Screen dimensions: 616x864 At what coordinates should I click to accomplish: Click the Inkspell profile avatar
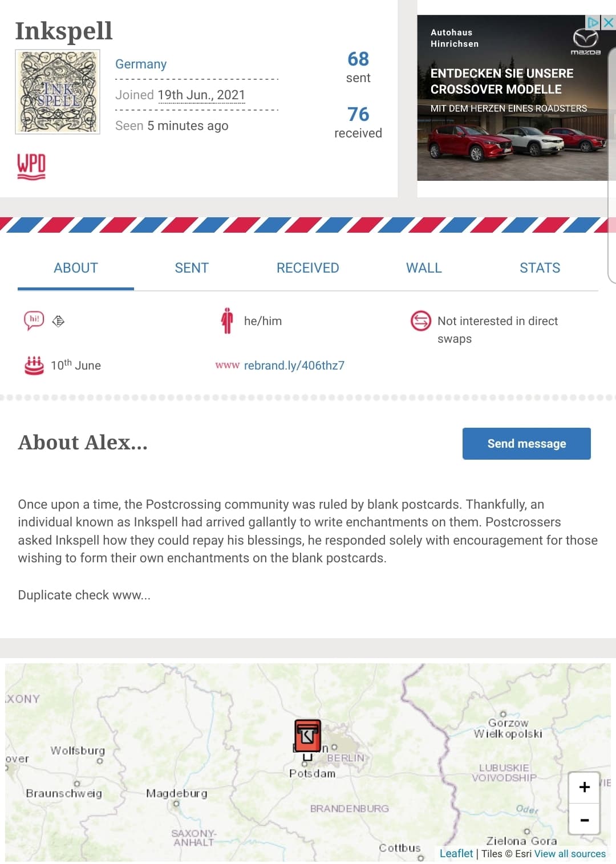click(58, 92)
